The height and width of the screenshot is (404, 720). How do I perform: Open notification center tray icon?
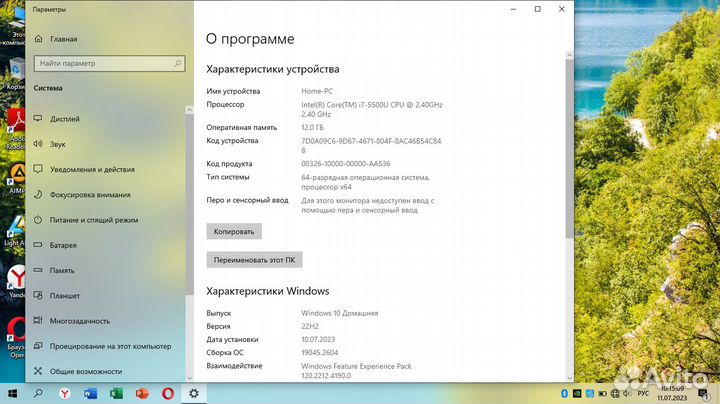(703, 393)
